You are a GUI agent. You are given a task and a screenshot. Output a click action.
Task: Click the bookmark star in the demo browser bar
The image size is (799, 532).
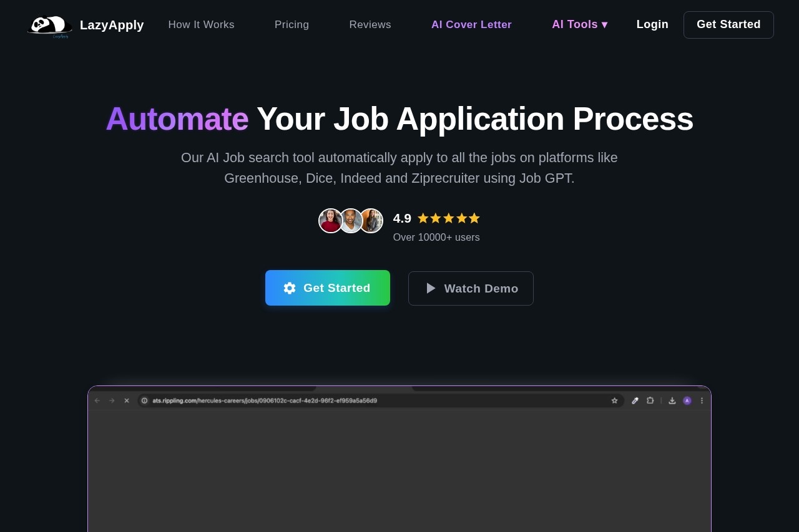click(615, 400)
